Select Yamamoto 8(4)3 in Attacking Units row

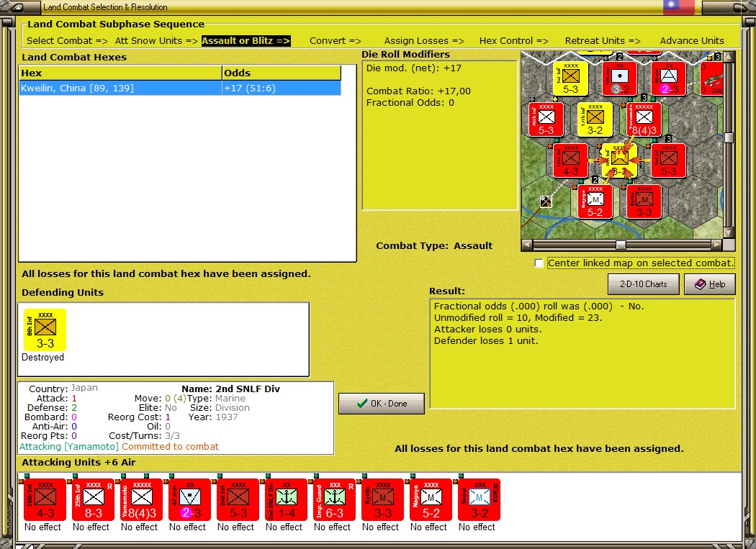pos(141,500)
